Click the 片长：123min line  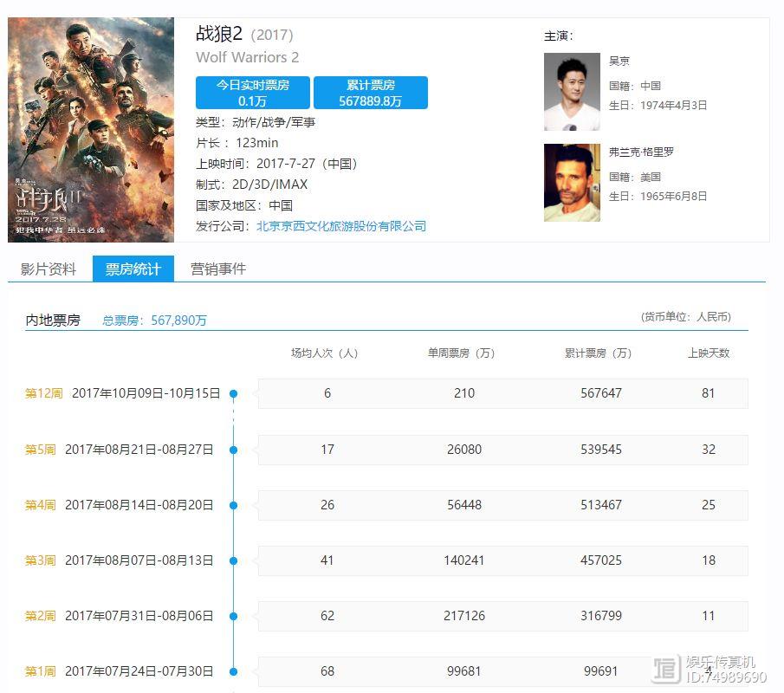(x=237, y=143)
